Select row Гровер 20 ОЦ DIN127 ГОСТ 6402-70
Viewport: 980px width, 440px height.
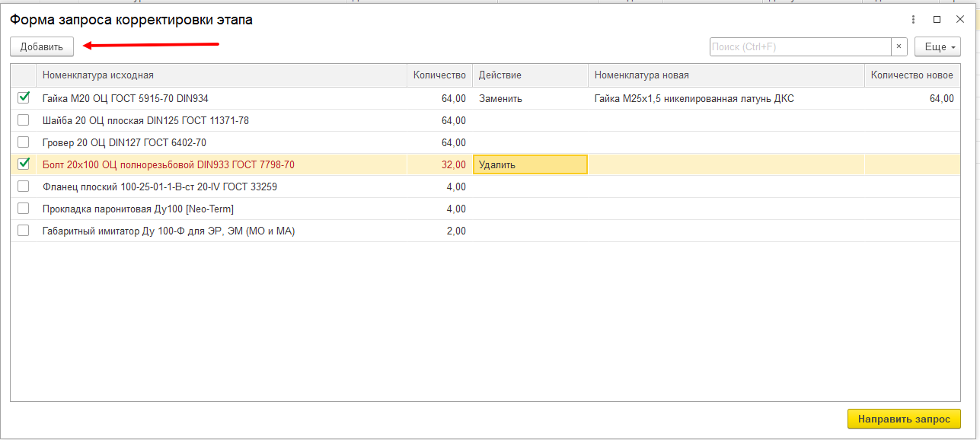pos(485,142)
